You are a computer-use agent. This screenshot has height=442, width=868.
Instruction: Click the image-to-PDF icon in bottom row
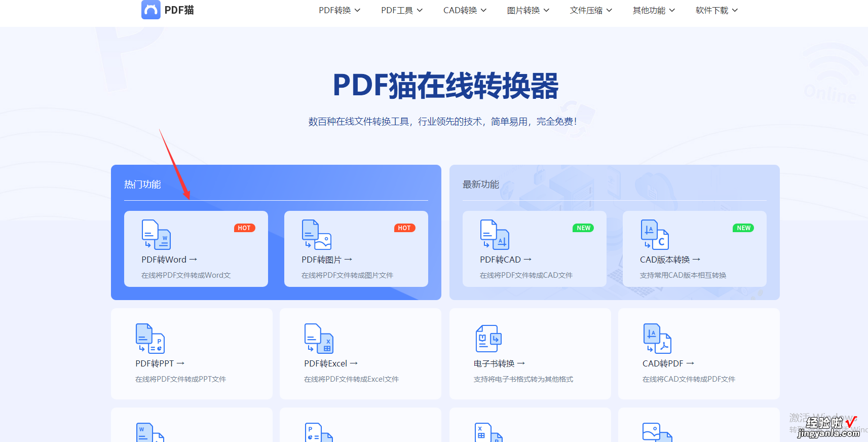[657, 432]
